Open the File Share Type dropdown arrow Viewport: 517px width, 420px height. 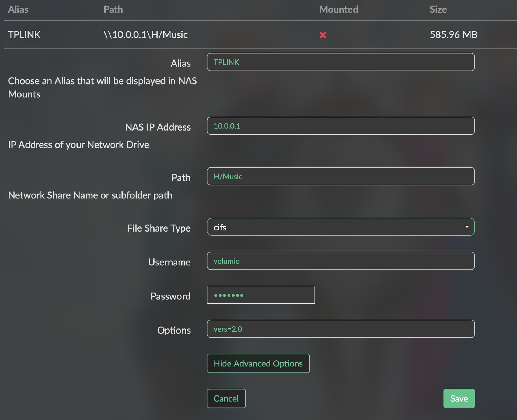pos(467,227)
